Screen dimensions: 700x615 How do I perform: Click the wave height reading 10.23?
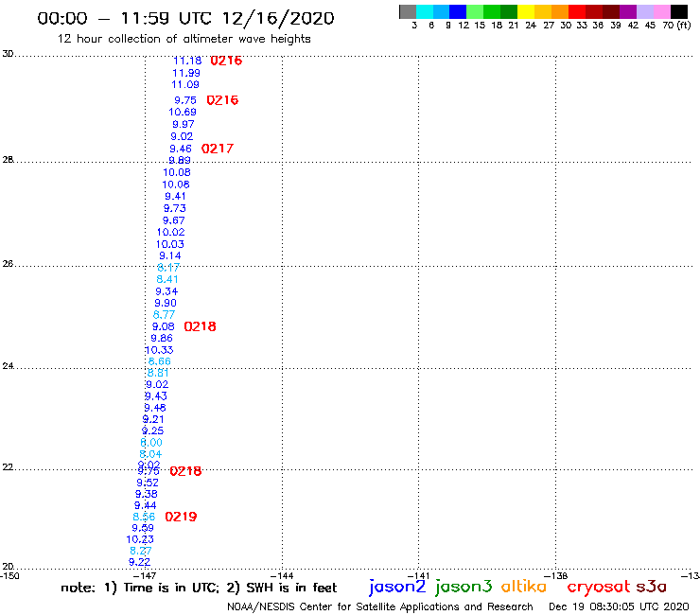pos(140,539)
